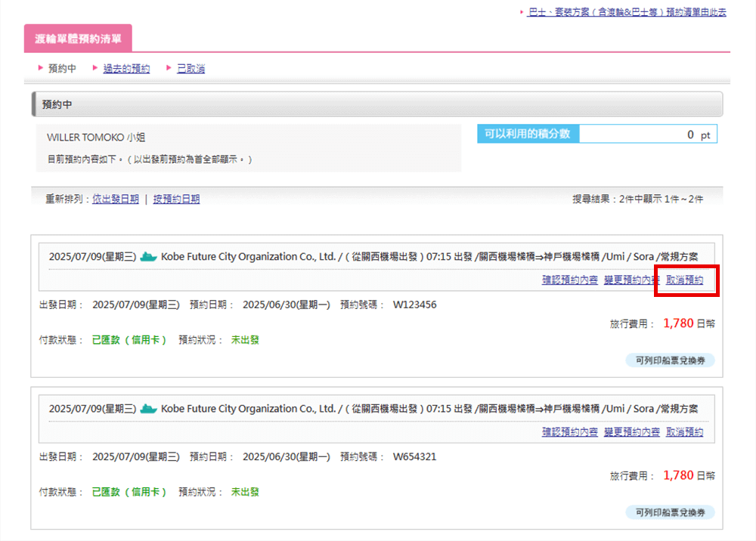The image size is (756, 541).
Task: Open 確認預約內容 for reservation W123456
Action: click(570, 280)
